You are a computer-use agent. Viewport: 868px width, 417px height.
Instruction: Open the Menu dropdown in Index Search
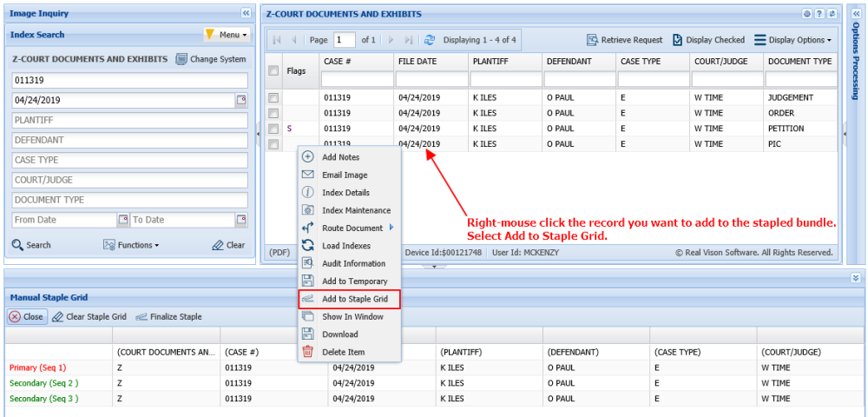tap(227, 35)
